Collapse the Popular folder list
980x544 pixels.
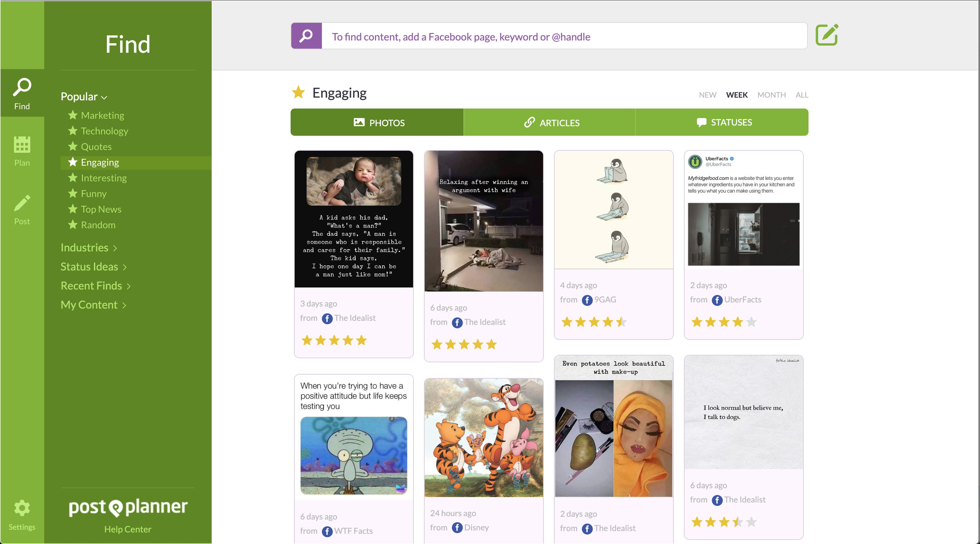pos(84,97)
